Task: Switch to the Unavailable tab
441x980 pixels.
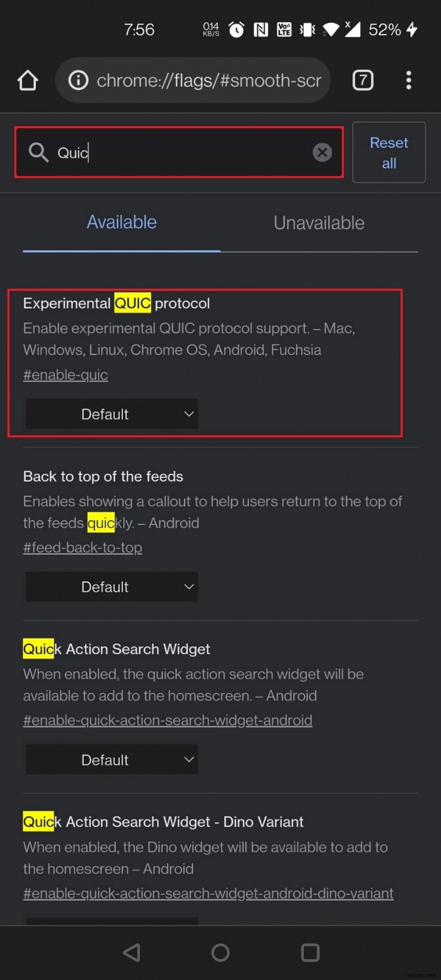Action: (x=319, y=222)
